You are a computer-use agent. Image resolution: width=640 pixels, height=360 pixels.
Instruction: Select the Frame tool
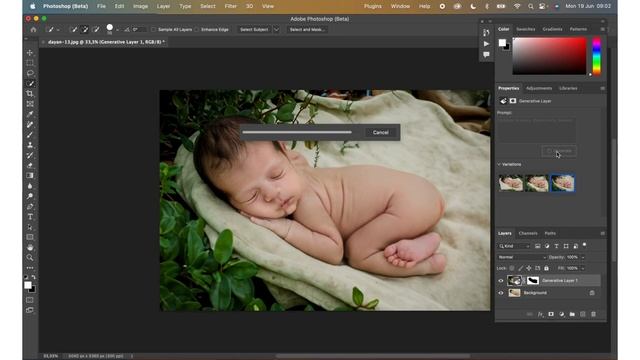pyautogui.click(x=30, y=104)
